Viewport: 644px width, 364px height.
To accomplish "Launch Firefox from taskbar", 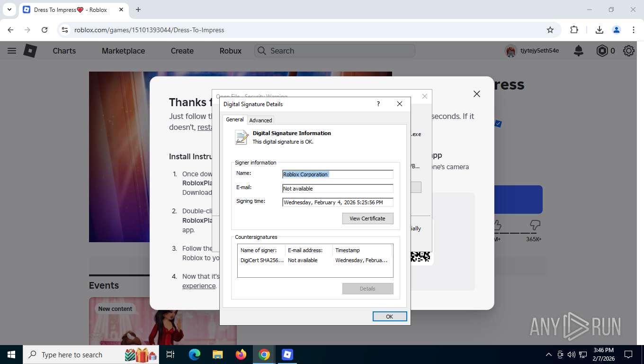I will pos(241,355).
